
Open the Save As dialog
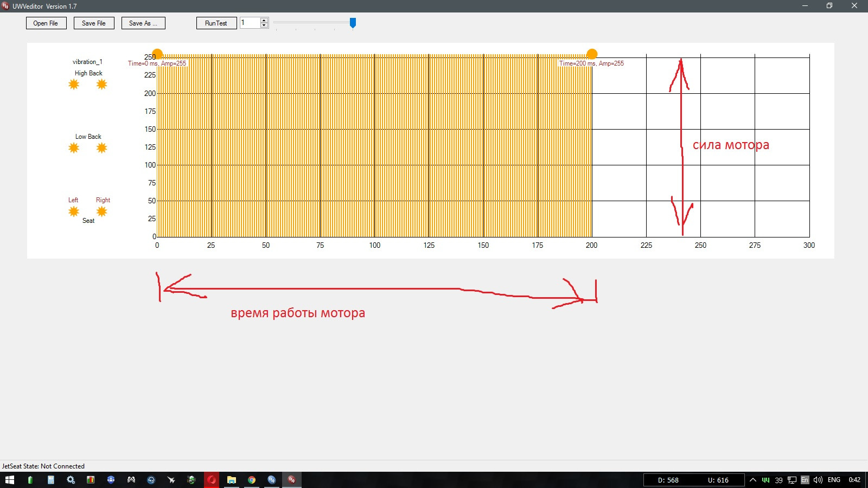click(x=143, y=23)
